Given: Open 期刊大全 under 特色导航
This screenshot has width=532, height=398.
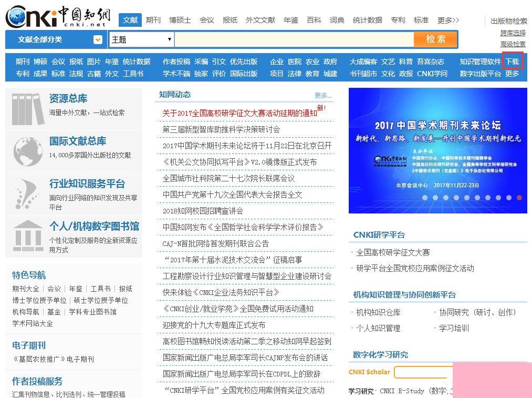Looking at the screenshot, I should (25, 289).
